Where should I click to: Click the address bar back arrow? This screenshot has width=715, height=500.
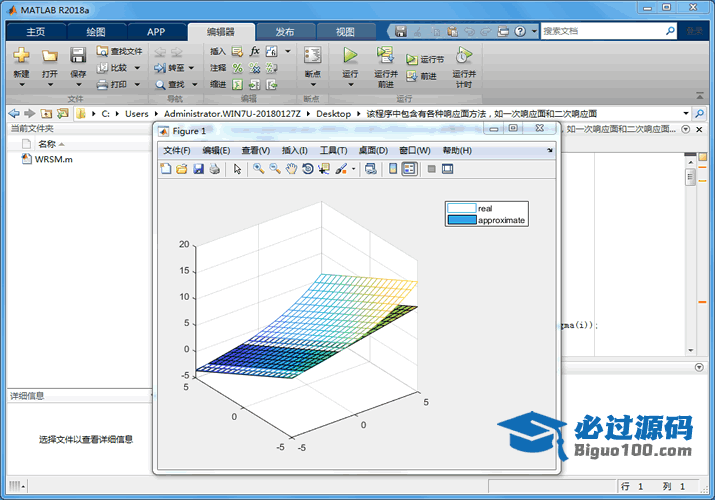click(14, 113)
